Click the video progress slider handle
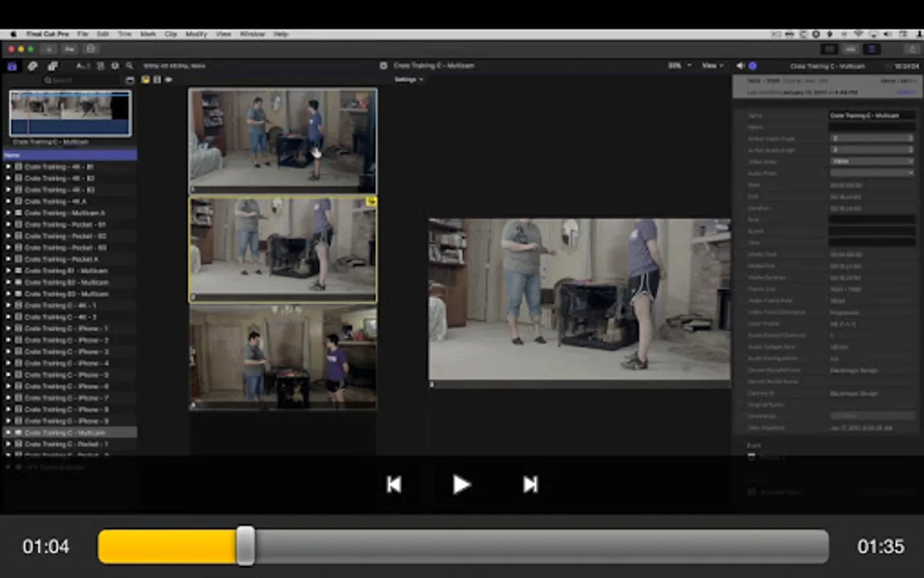This screenshot has width=924, height=578. (245, 547)
